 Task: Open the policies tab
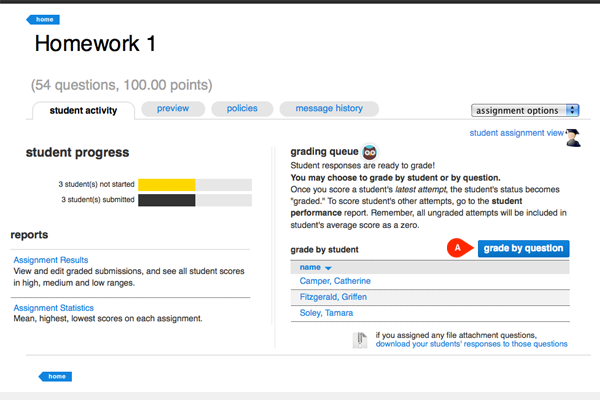point(241,108)
